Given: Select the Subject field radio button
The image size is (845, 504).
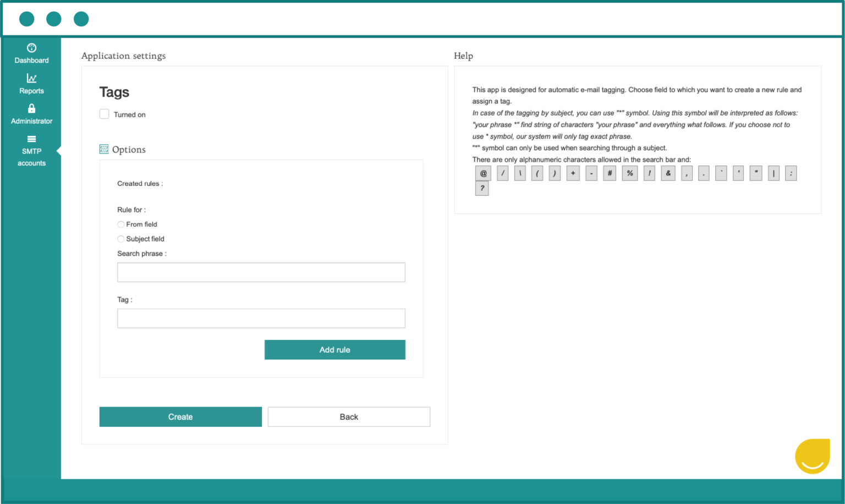Looking at the screenshot, I should [x=120, y=239].
